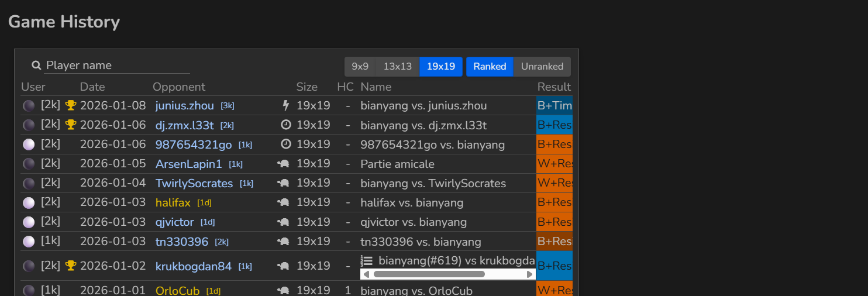Image resolution: width=868 pixels, height=296 pixels.
Task: Click the black stone icon in TwirlySocrates row
Action: 28,184
